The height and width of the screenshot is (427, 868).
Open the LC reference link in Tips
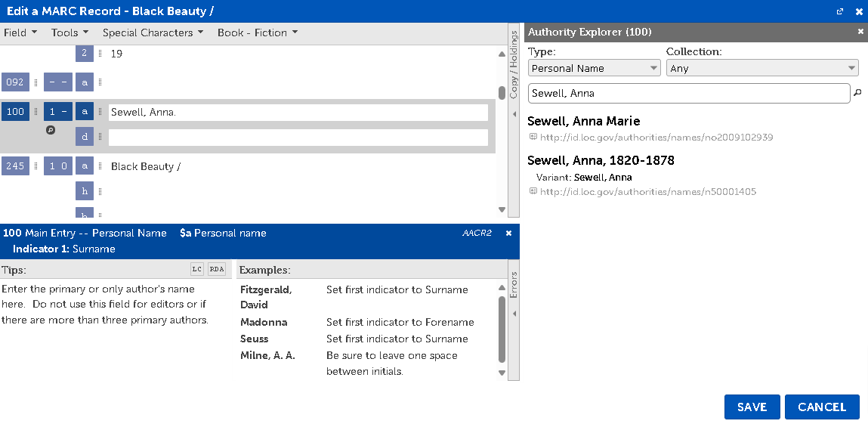[x=196, y=270]
